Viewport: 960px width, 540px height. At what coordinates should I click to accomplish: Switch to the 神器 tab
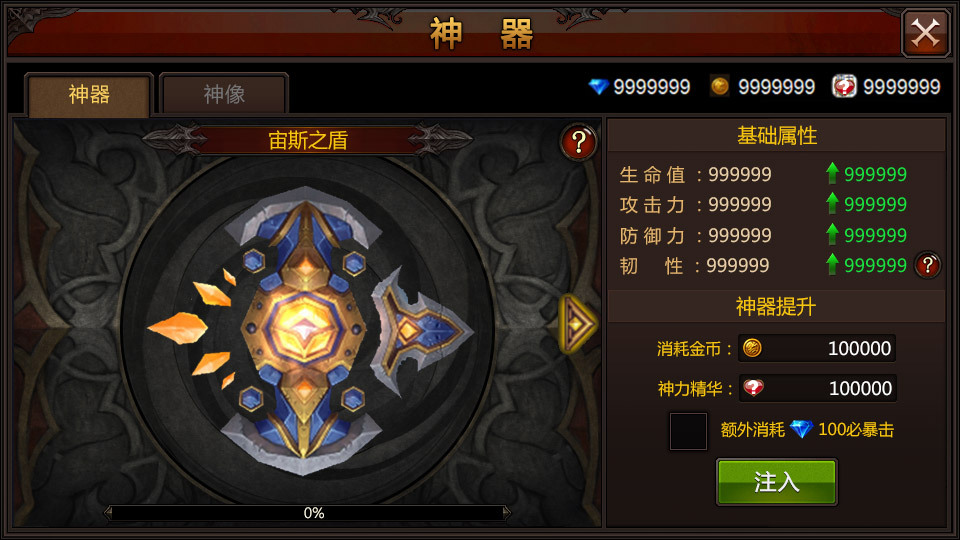point(89,94)
